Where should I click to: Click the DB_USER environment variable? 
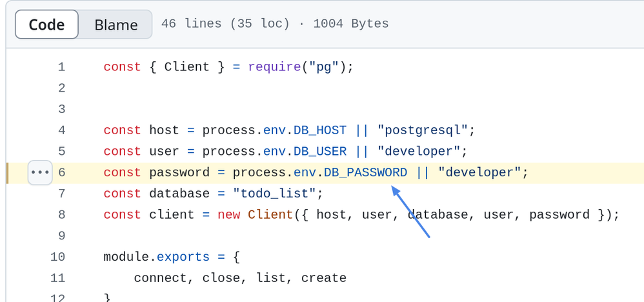pyautogui.click(x=320, y=152)
